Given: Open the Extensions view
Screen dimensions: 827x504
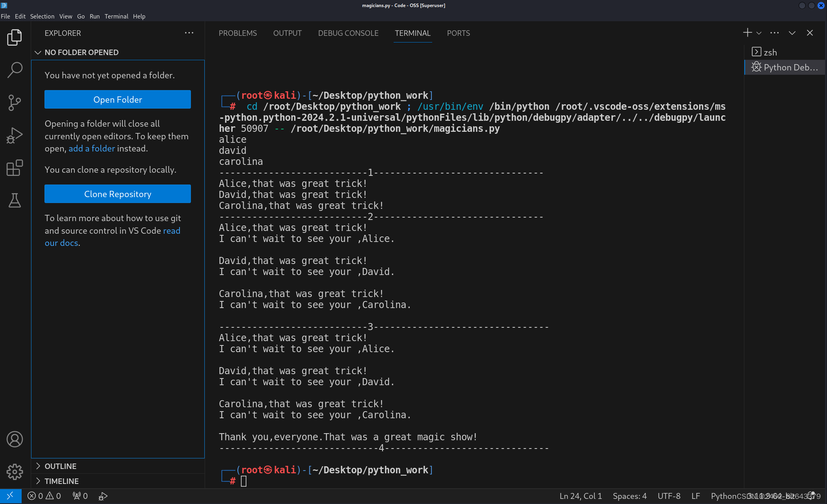Looking at the screenshot, I should [x=15, y=168].
